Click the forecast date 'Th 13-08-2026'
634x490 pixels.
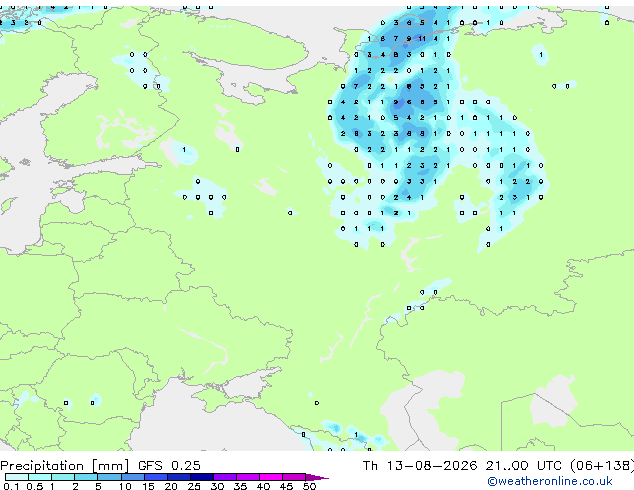coord(420,466)
